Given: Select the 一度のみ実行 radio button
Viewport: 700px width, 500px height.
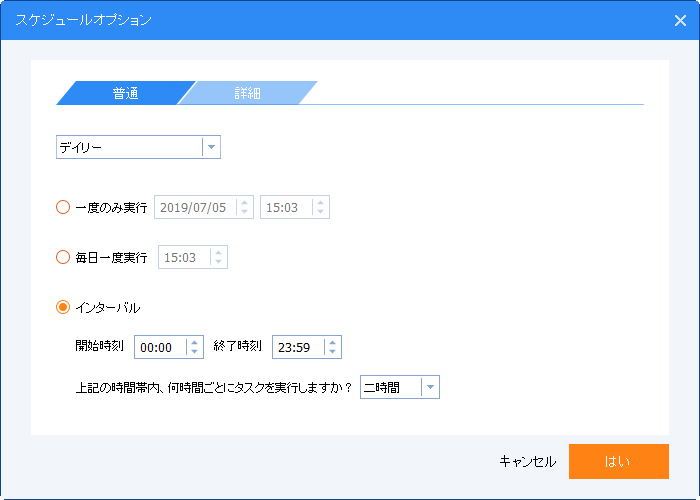Looking at the screenshot, I should (x=63, y=207).
